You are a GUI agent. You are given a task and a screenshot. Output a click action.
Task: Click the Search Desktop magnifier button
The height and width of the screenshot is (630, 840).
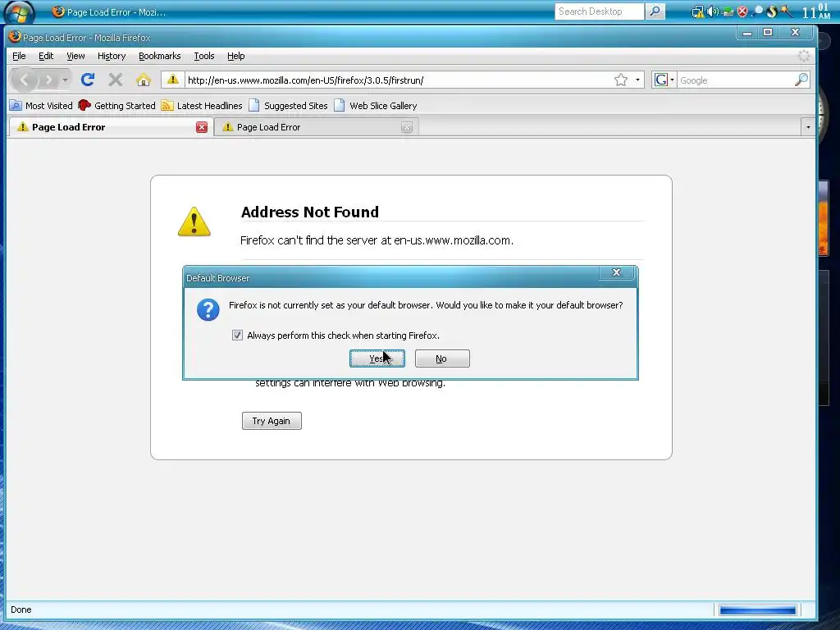point(655,11)
